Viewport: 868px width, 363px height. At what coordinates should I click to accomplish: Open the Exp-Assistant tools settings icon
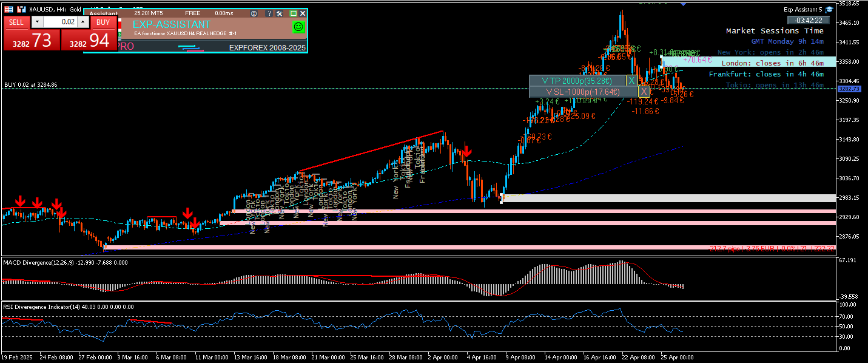pyautogui.click(x=279, y=13)
